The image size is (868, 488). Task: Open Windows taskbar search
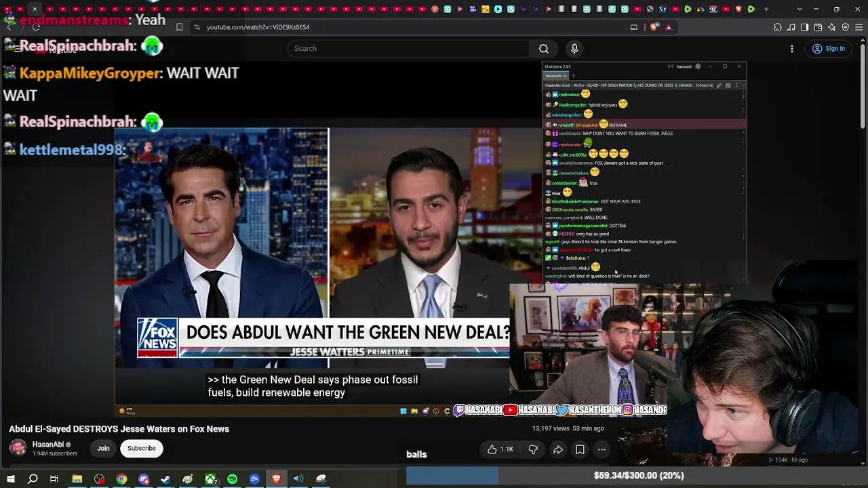[33, 479]
